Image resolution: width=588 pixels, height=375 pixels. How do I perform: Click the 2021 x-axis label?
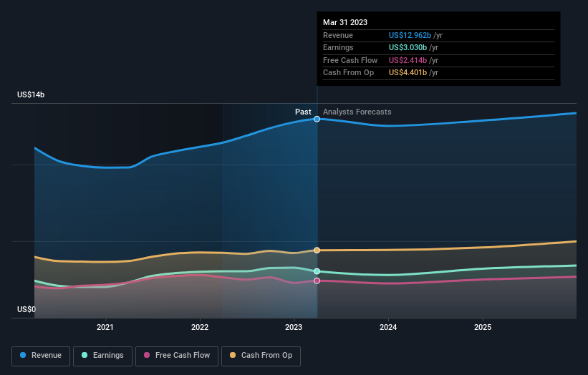(105, 328)
